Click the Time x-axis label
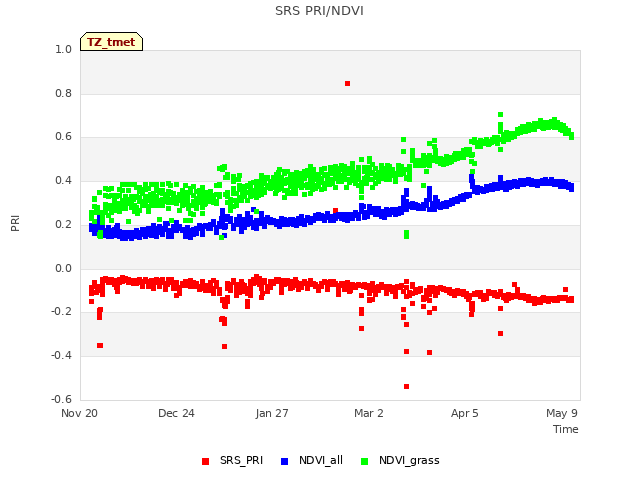 point(565,429)
